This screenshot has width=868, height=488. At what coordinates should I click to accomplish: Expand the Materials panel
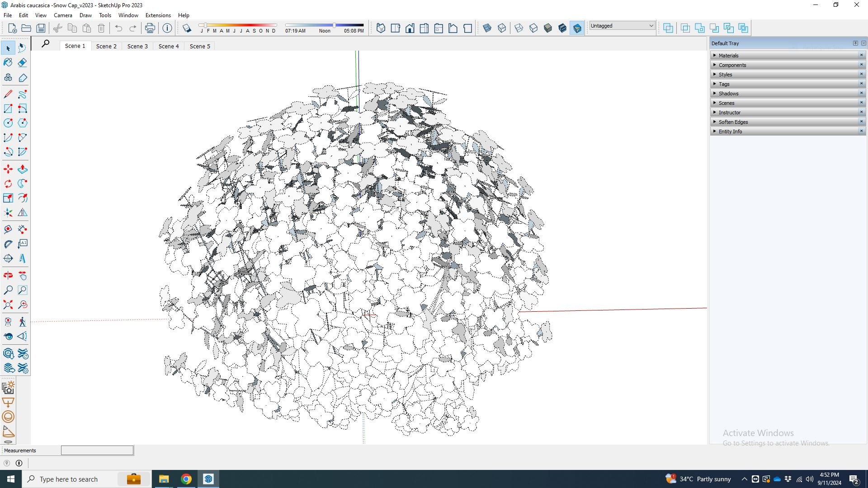point(788,55)
